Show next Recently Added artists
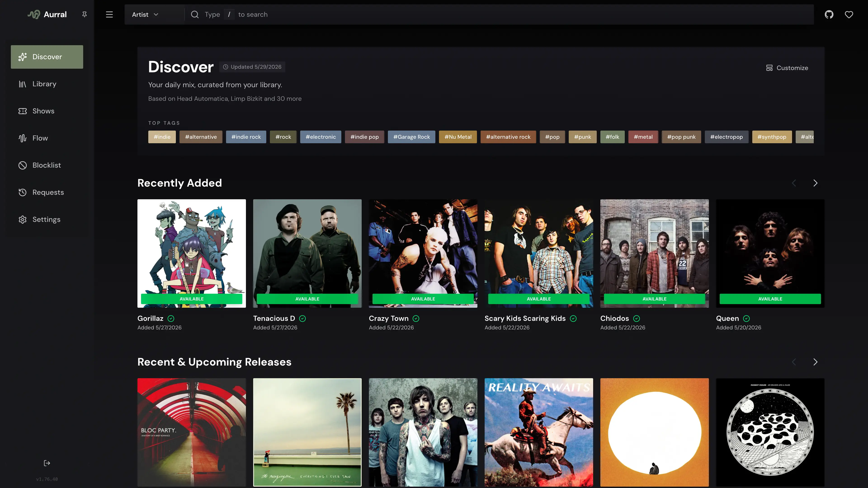 point(815,183)
